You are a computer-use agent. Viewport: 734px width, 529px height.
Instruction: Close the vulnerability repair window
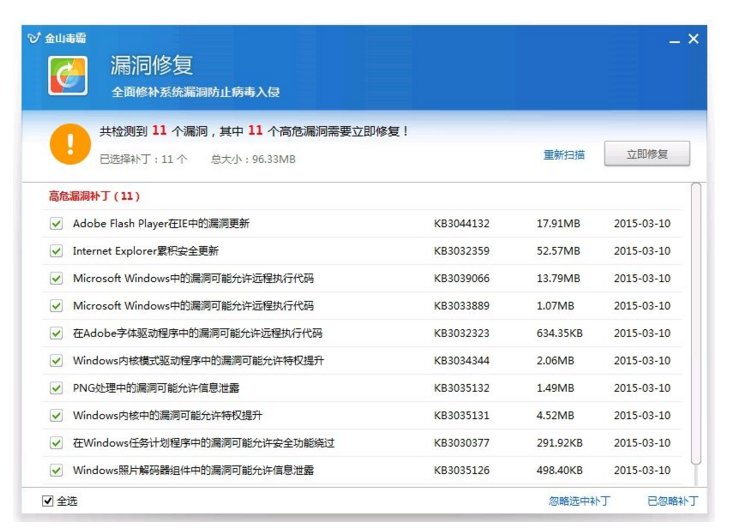(x=693, y=39)
